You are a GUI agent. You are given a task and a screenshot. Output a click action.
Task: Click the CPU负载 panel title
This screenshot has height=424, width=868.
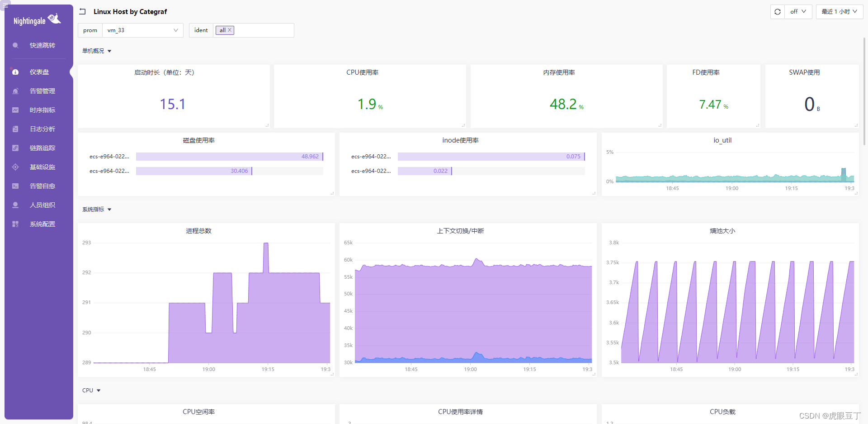[722, 412]
